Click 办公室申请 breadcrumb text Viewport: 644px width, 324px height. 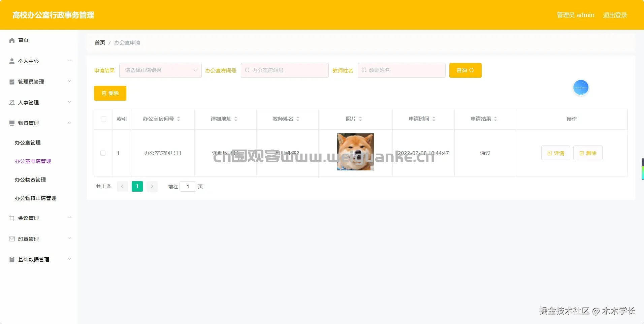point(127,43)
